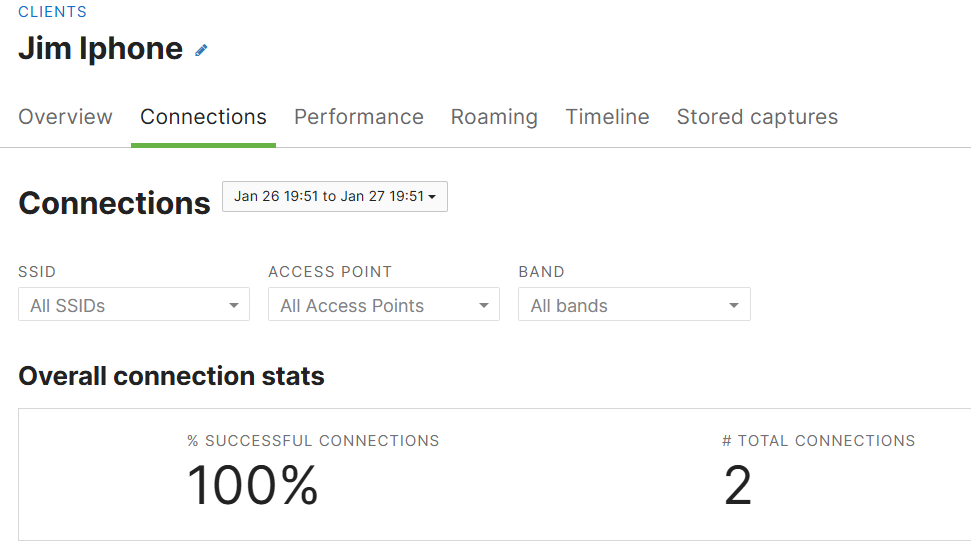
Task: Switch to the Overview tab
Action: 65,117
